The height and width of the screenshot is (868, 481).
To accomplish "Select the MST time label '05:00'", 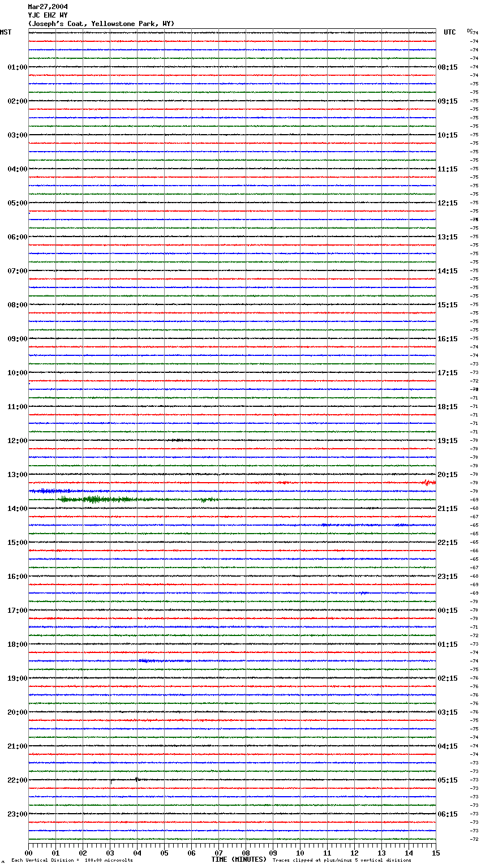I will tap(18, 203).
